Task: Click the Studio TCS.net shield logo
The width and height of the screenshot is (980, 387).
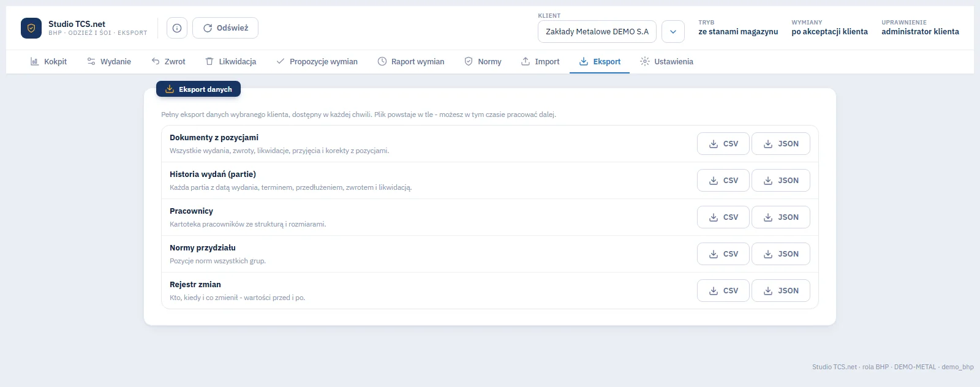Action: pos(31,28)
